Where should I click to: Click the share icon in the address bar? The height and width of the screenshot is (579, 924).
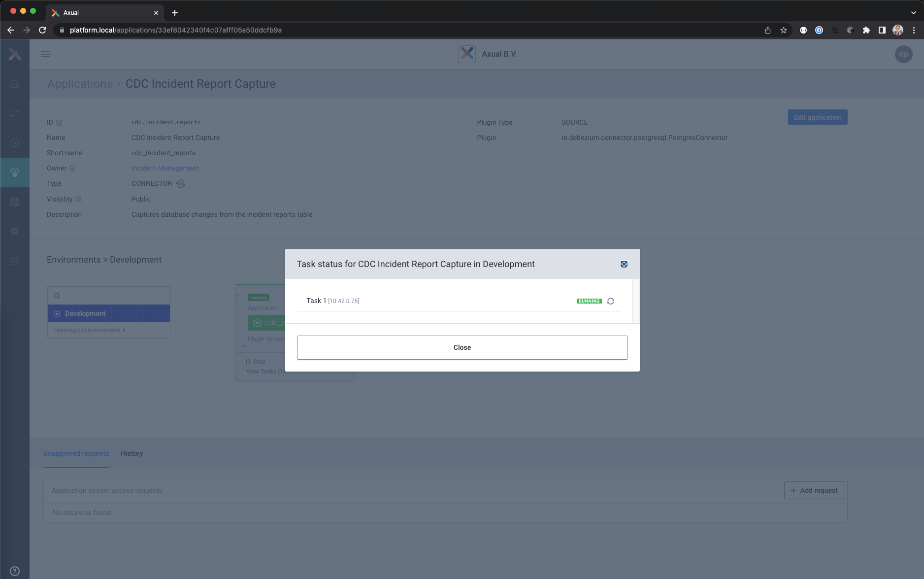(768, 30)
